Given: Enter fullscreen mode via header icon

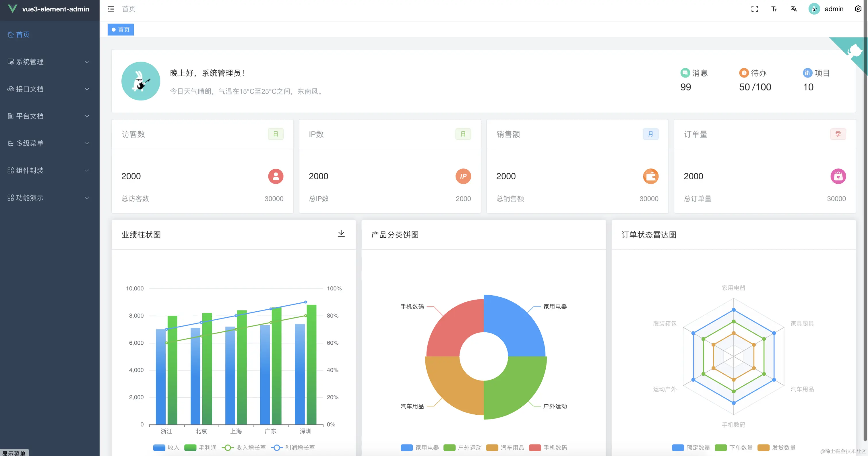Looking at the screenshot, I should (755, 9).
